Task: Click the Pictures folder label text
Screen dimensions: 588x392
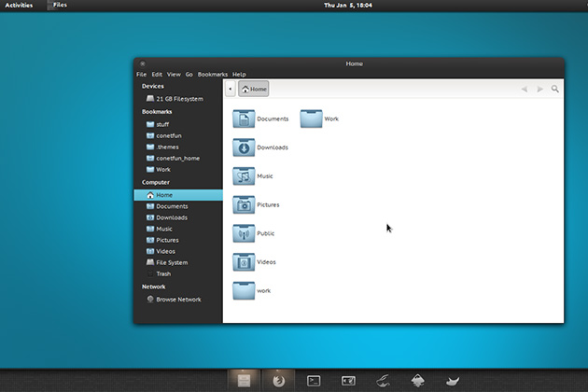Action: pyautogui.click(x=268, y=204)
